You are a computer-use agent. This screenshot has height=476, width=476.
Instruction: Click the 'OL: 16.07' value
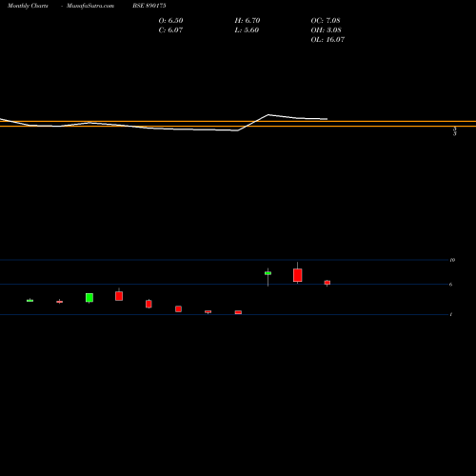tap(327, 39)
